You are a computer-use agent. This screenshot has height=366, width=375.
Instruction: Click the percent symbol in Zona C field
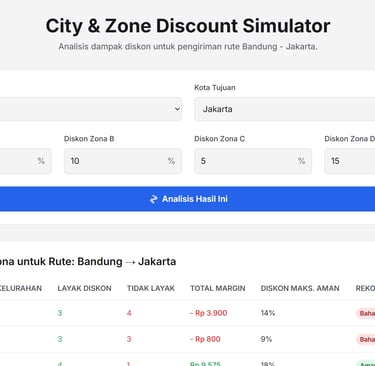301,161
